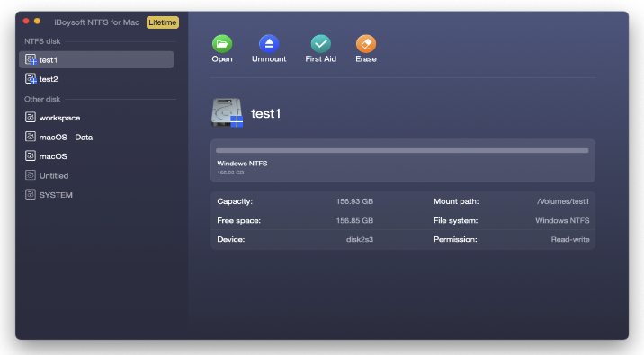The height and width of the screenshot is (355, 644).
Task: Click the iBoysoft NTFS for Mac title
Action: pos(97,22)
